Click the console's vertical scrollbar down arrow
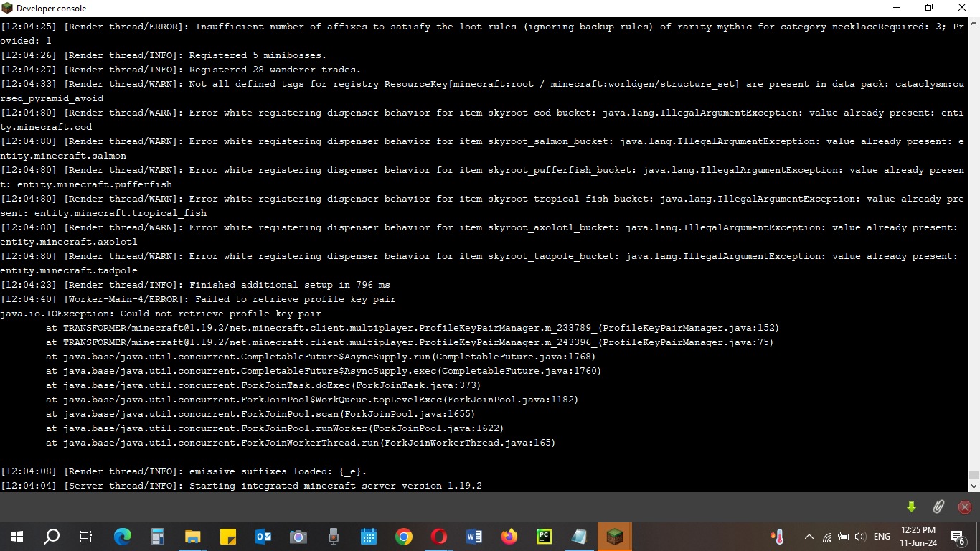Screen dimensions: 980x551 click(974, 486)
